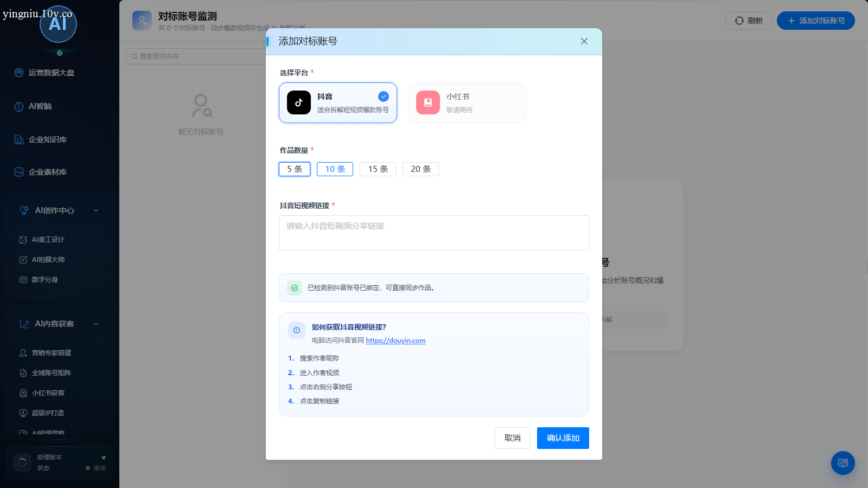Click the 已检测到抖音账号已绑定 notice text

(x=371, y=288)
